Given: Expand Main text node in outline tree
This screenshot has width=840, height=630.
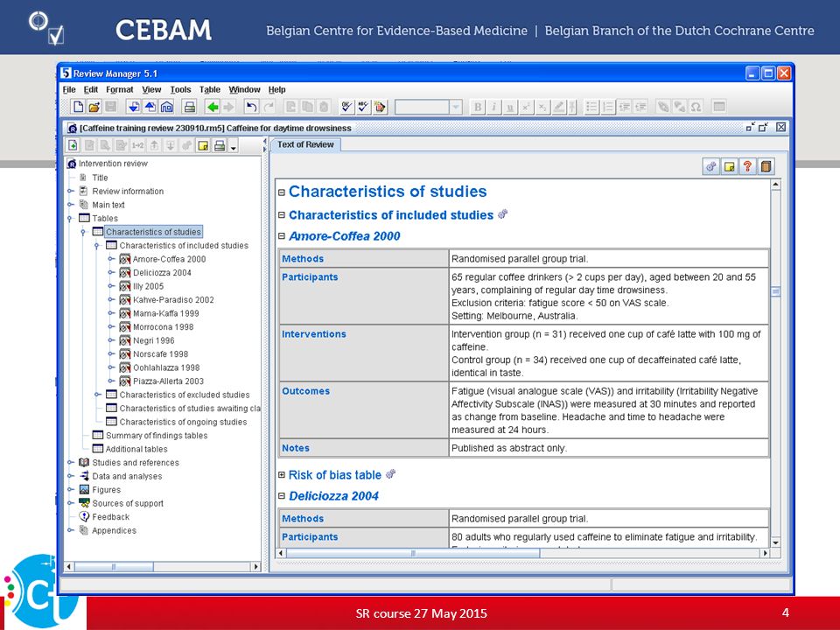Looking at the screenshot, I should click(70, 205).
